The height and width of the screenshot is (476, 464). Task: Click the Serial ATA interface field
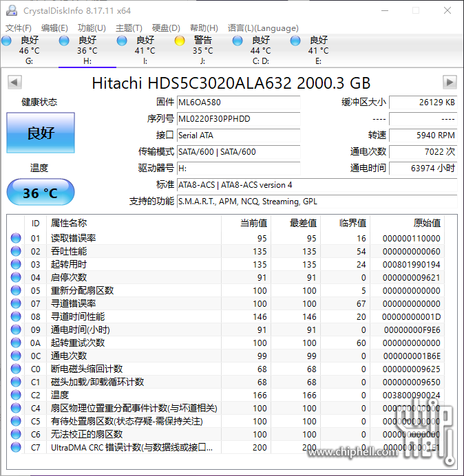[x=239, y=135]
